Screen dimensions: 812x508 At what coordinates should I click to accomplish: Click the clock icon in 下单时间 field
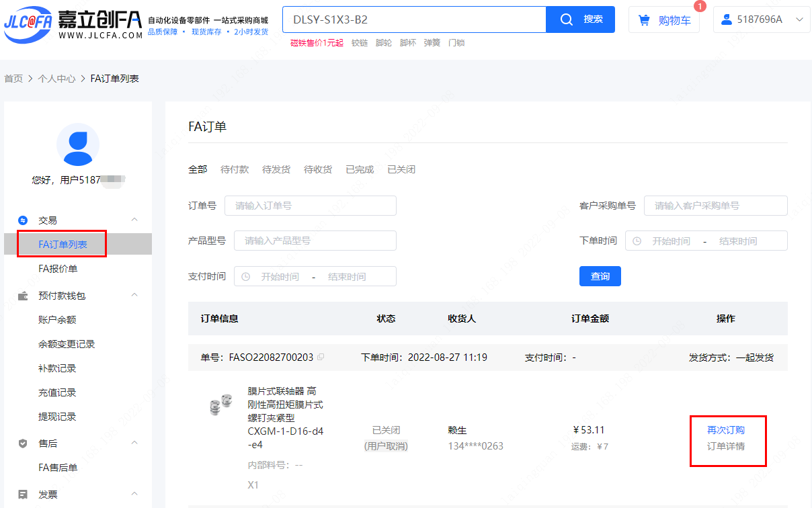click(x=637, y=241)
